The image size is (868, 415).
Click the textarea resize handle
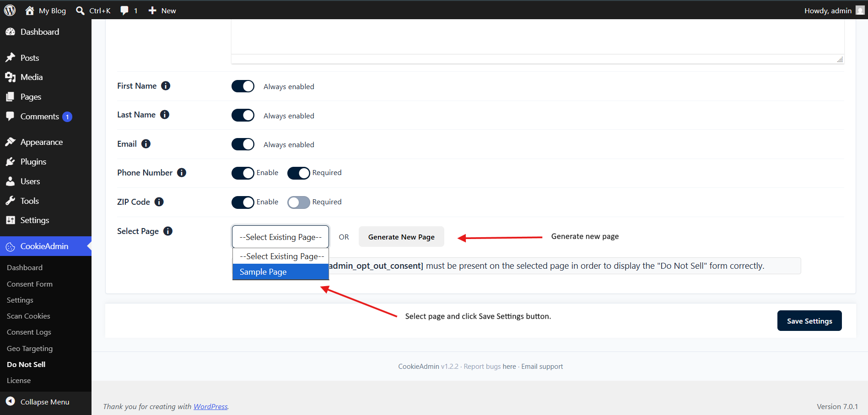tap(840, 59)
